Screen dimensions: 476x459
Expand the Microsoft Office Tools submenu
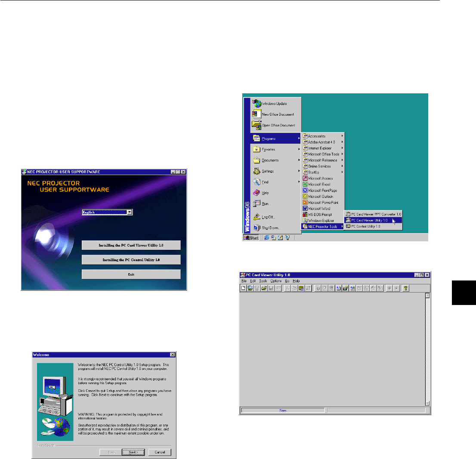coord(323,154)
